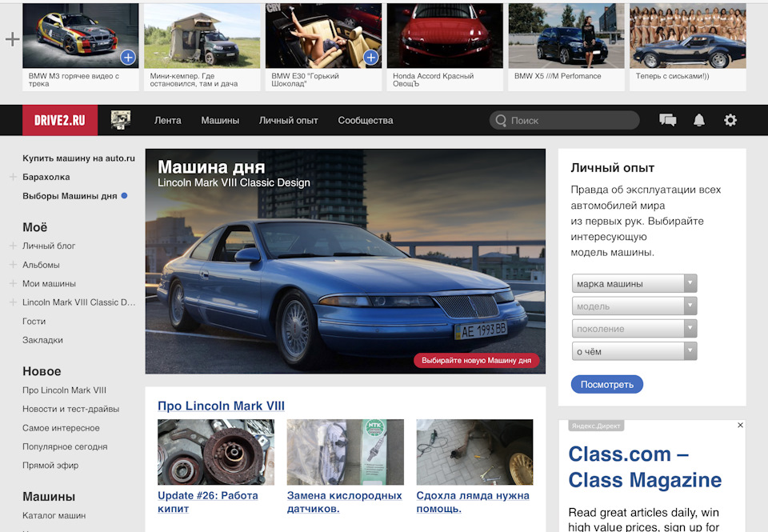Open Выборы Машины дня sidebar link
Image resolution: width=768 pixels, height=532 pixels.
click(x=70, y=196)
